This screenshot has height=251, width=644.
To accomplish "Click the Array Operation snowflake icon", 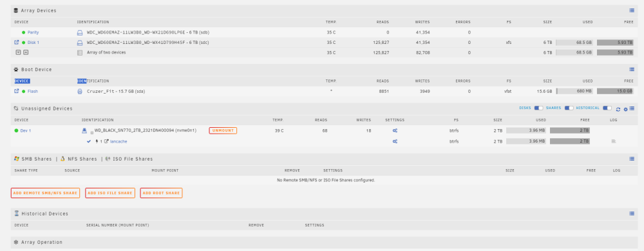I will point(16,243).
